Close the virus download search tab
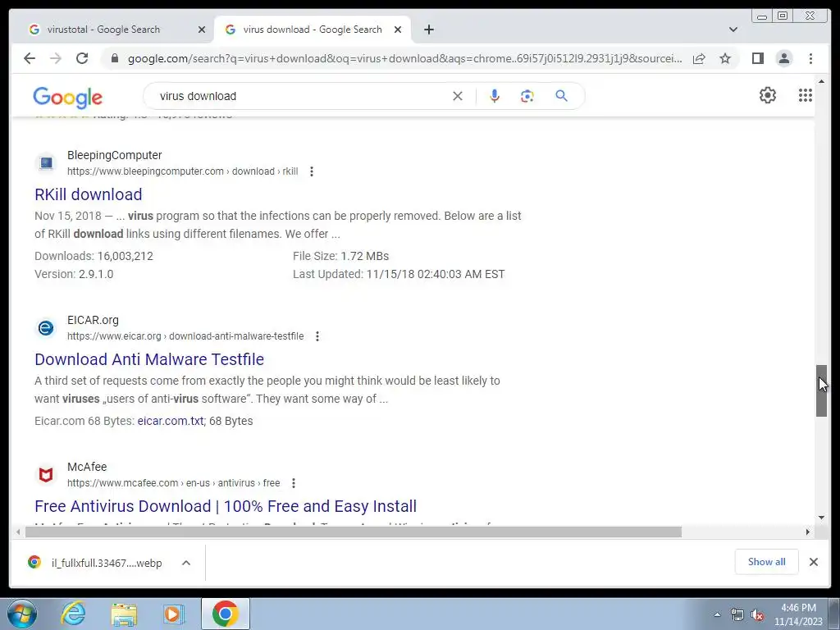 pyautogui.click(x=398, y=30)
